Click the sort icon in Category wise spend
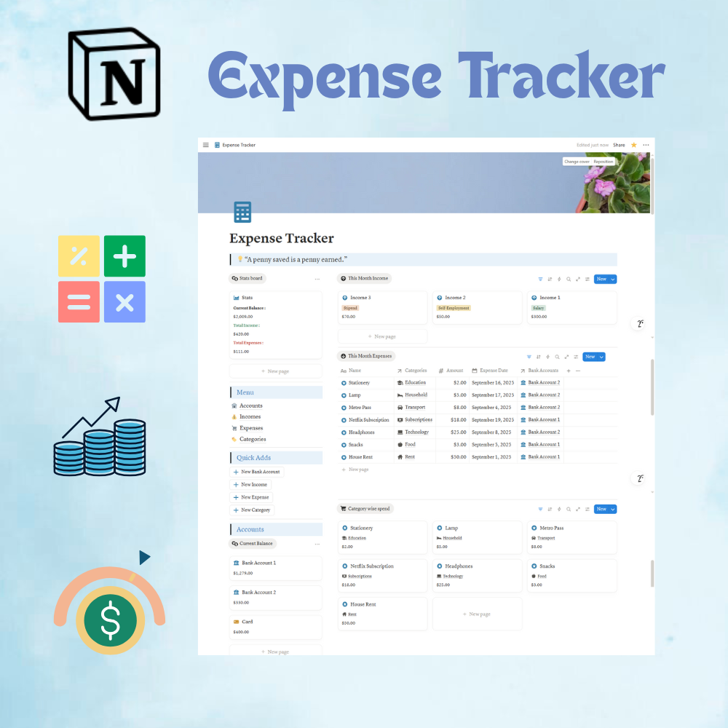 pyautogui.click(x=550, y=510)
